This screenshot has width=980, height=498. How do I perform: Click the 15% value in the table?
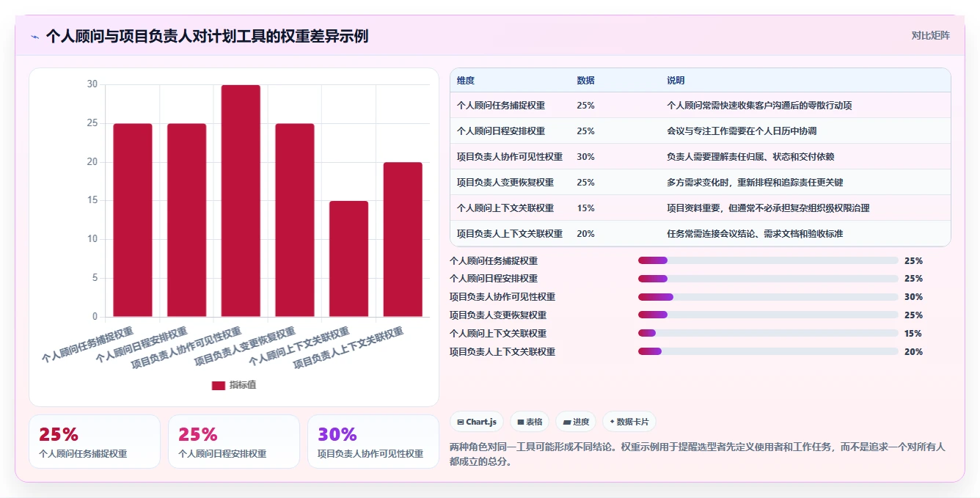coord(585,208)
